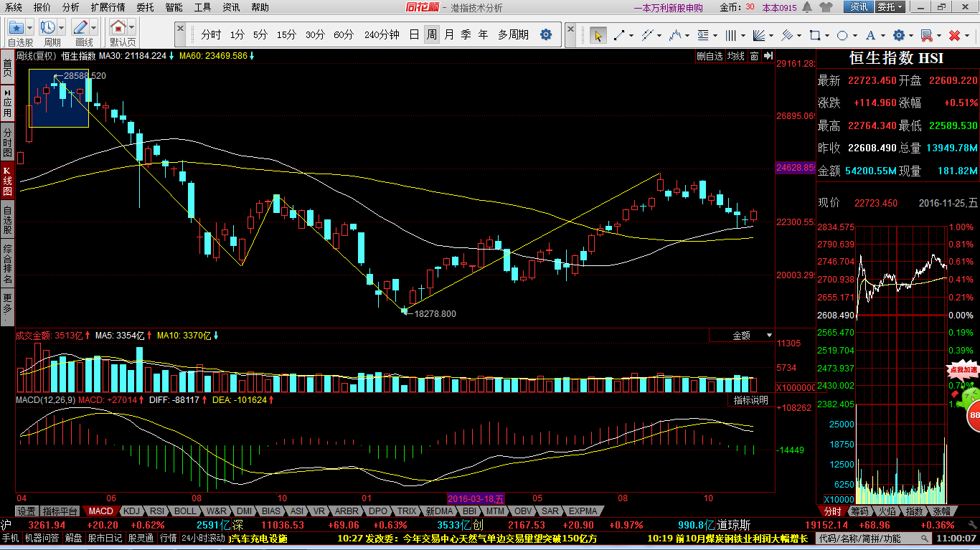Select the erase drawing lines tool
Viewport: 980px width, 550px height.
click(927, 35)
